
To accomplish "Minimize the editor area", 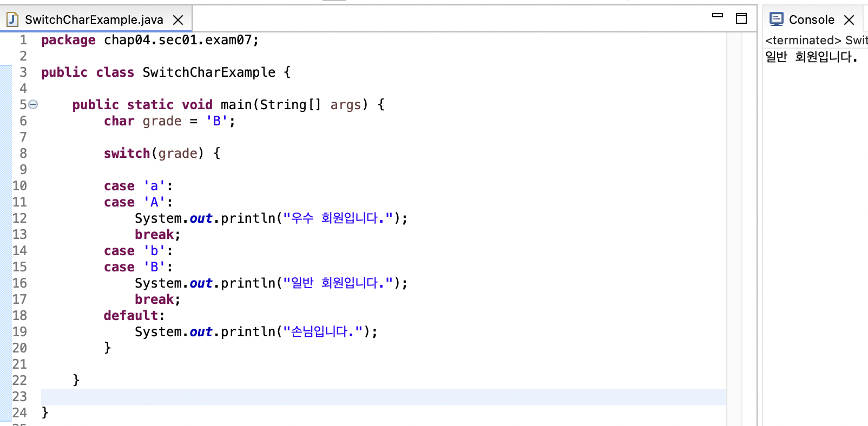I will [718, 16].
